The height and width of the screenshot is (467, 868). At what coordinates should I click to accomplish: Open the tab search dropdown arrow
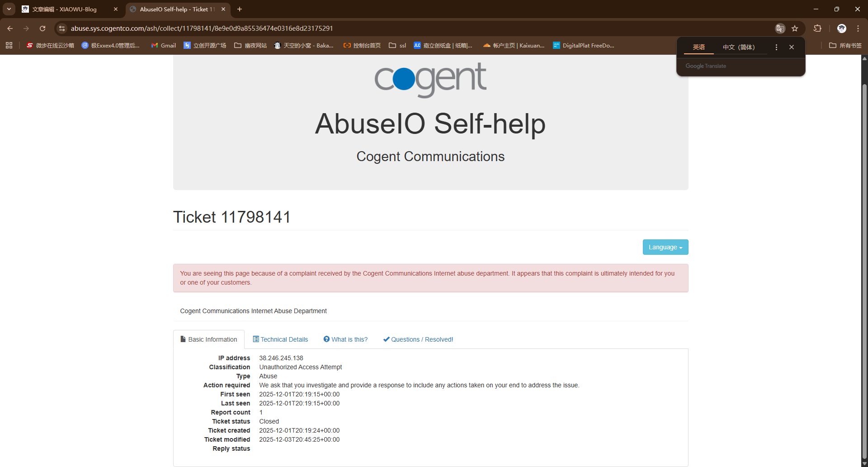9,9
